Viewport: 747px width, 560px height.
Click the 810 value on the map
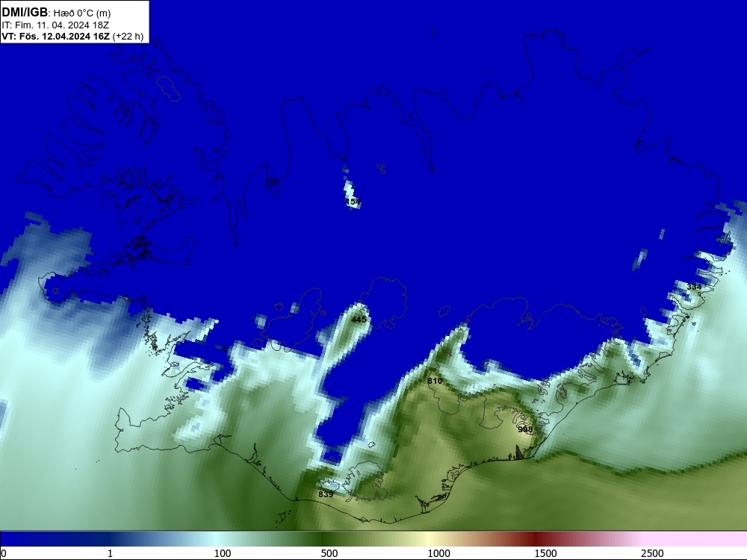[x=435, y=381]
